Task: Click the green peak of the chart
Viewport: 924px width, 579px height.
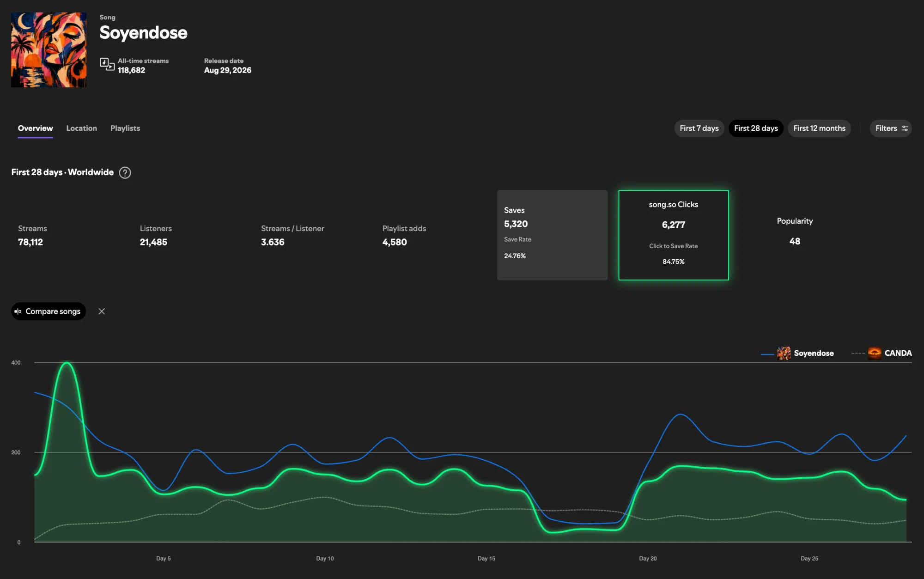Action: pos(67,363)
